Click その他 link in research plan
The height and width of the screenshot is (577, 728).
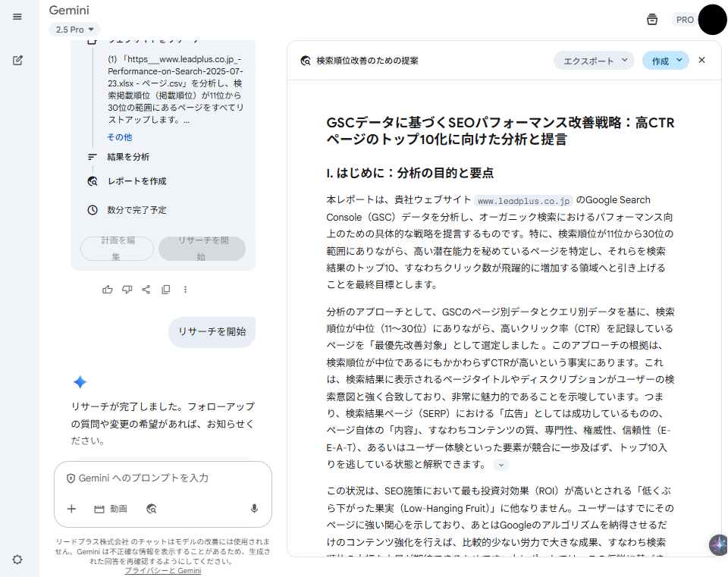click(x=119, y=137)
